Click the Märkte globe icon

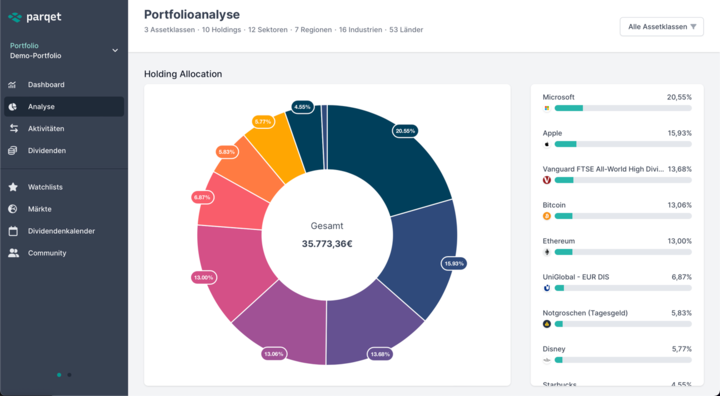[x=13, y=209]
